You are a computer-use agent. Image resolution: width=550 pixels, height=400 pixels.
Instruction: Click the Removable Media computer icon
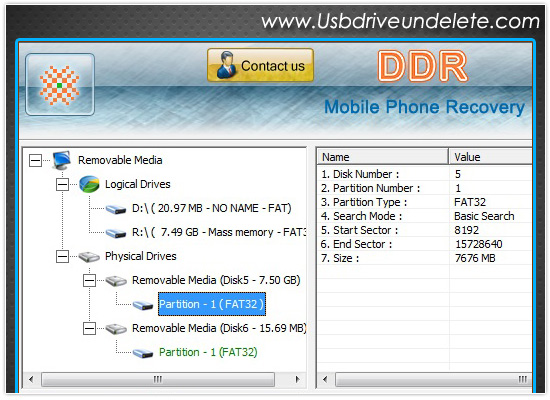coord(62,160)
